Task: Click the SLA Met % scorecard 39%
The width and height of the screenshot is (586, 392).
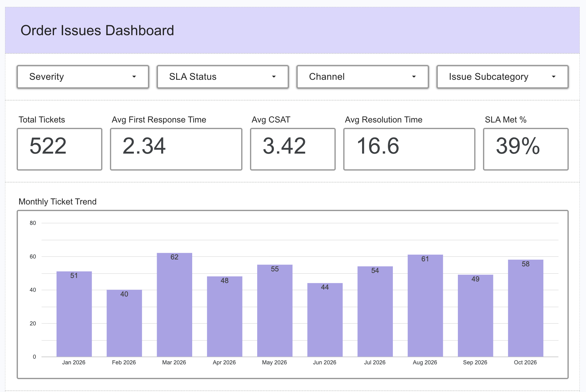Action: (526, 149)
